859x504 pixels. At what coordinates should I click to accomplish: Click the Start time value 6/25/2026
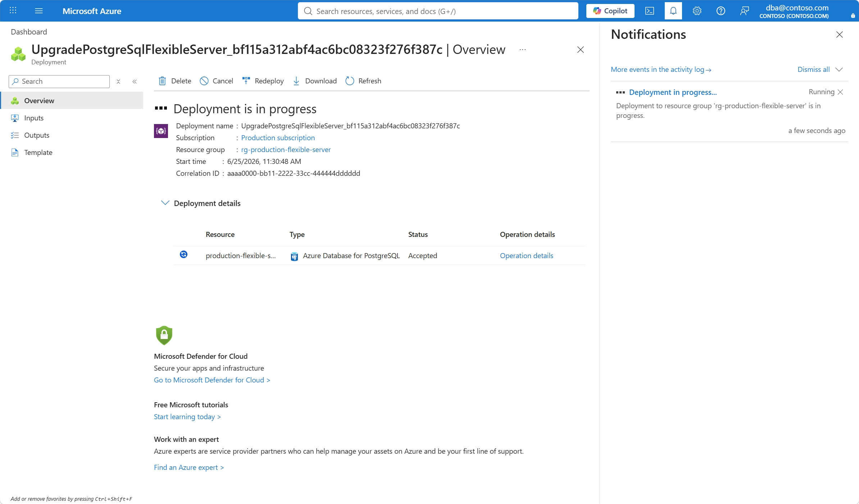[264, 161]
